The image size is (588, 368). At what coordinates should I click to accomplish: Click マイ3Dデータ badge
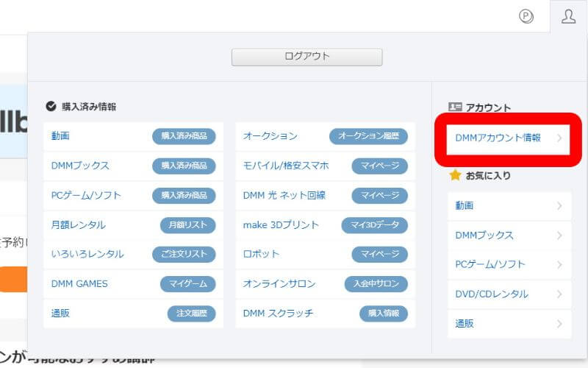pos(374,225)
